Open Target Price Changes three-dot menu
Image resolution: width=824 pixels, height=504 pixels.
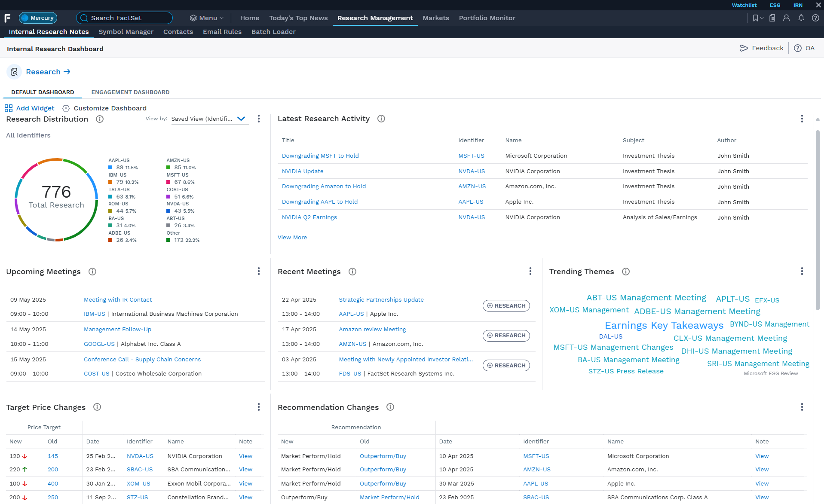(259, 407)
